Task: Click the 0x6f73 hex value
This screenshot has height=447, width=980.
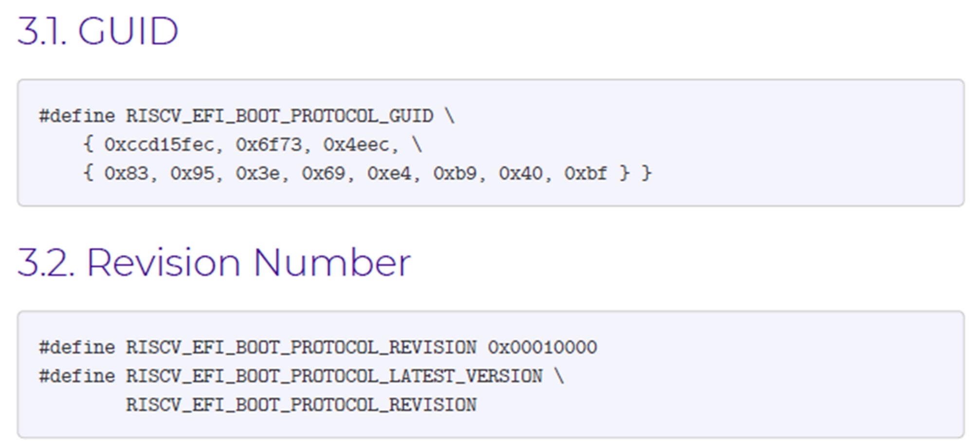Action: (268, 145)
